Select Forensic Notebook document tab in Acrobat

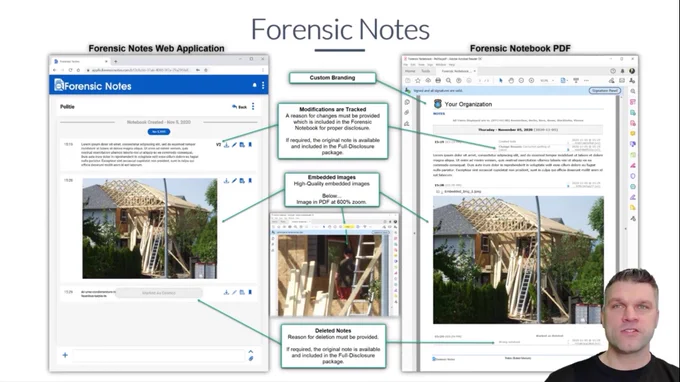point(456,71)
